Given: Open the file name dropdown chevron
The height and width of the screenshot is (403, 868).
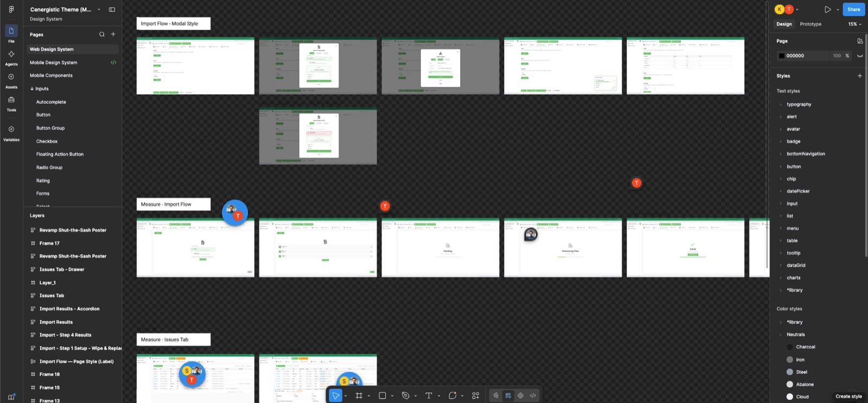Looking at the screenshot, I should (x=99, y=9).
